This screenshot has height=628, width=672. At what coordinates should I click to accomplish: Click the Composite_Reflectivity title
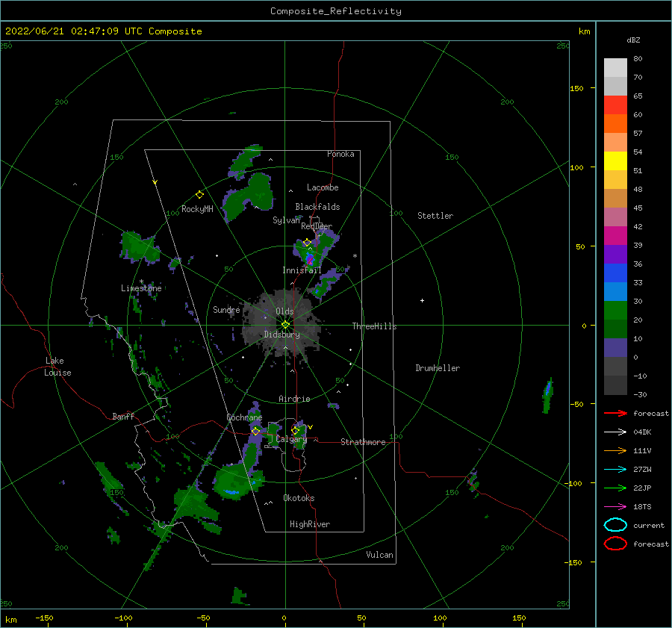(336, 11)
